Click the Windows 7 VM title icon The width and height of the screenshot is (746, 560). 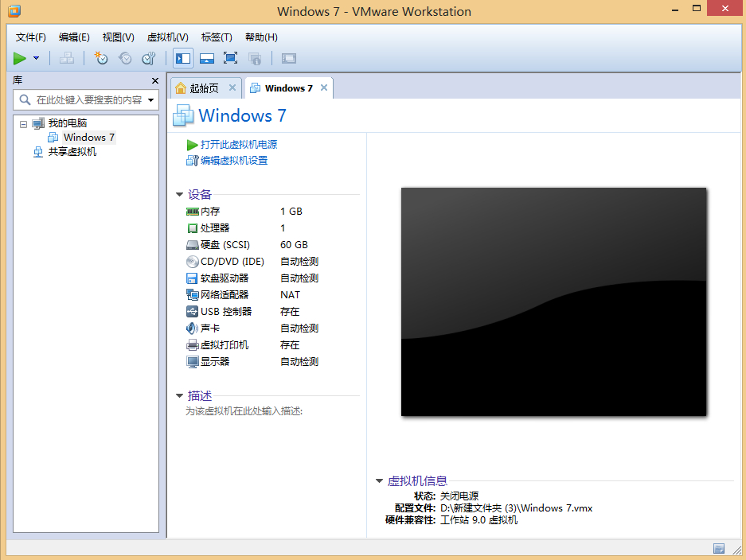click(183, 115)
